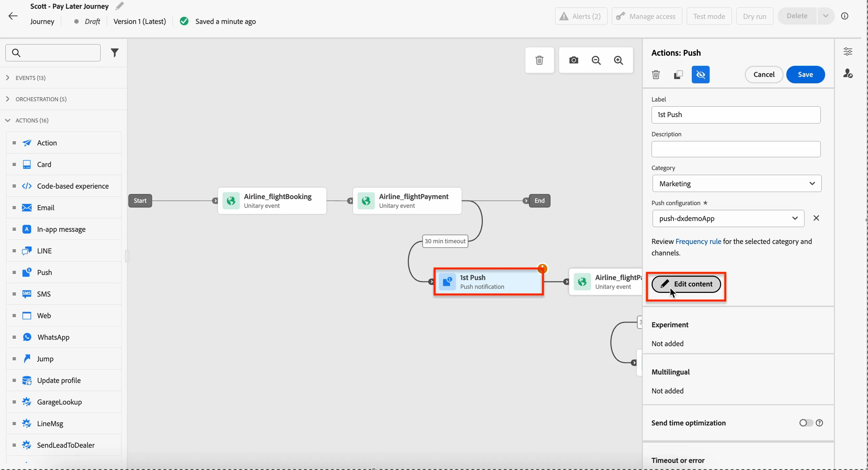Expand the ORCHESTRATION (5) section
The width and height of the screenshot is (868, 470).
coord(64,99)
